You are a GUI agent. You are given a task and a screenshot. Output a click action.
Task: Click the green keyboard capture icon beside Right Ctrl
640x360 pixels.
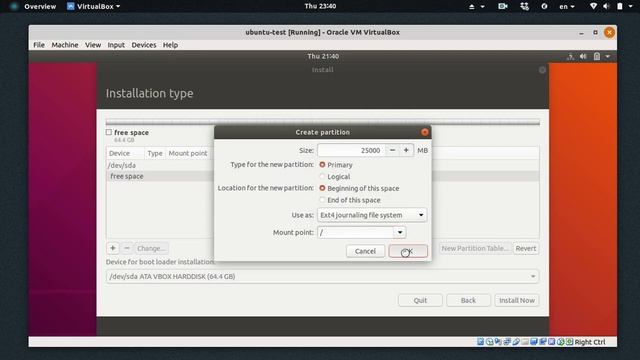[x=569, y=342]
